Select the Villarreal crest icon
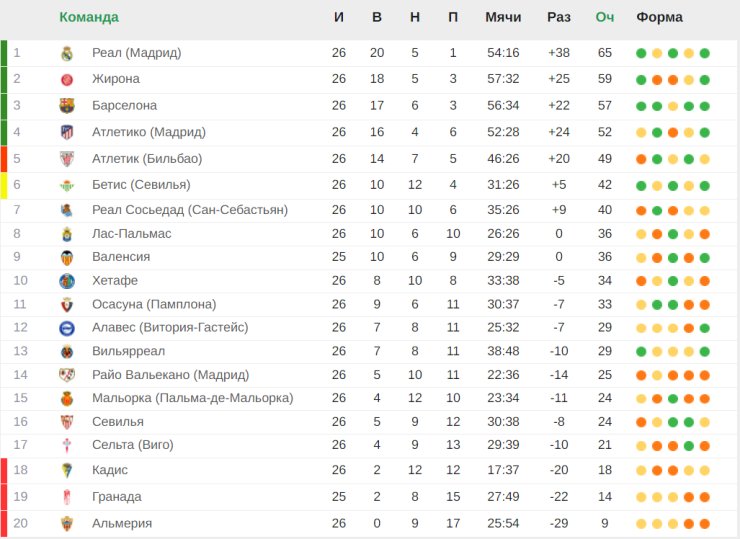740x539 pixels. 67,351
